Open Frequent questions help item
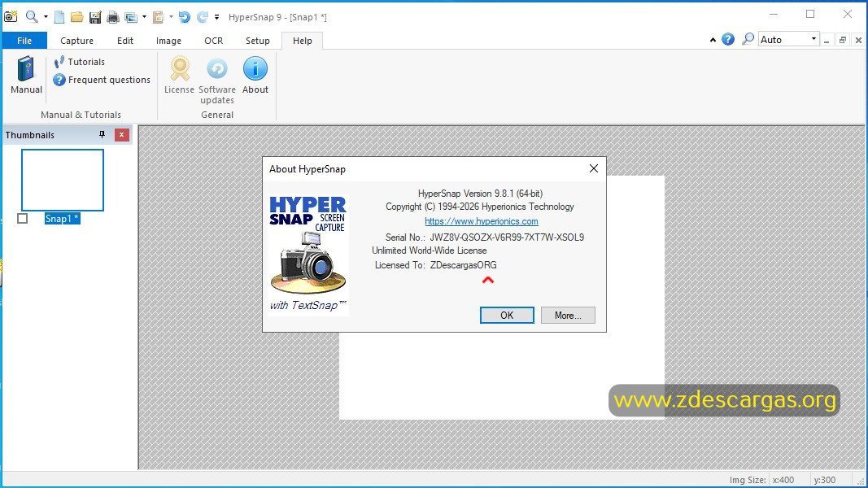This screenshot has height=488, width=868. click(102, 80)
